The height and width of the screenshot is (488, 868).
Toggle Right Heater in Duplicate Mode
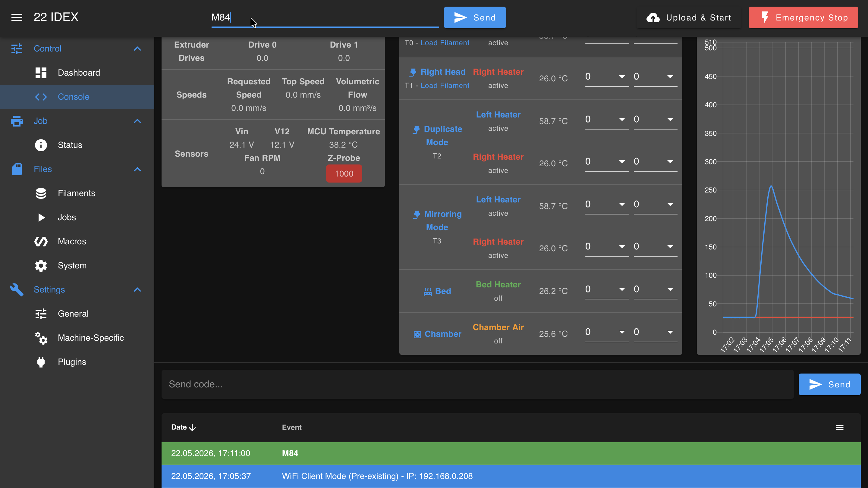point(498,157)
